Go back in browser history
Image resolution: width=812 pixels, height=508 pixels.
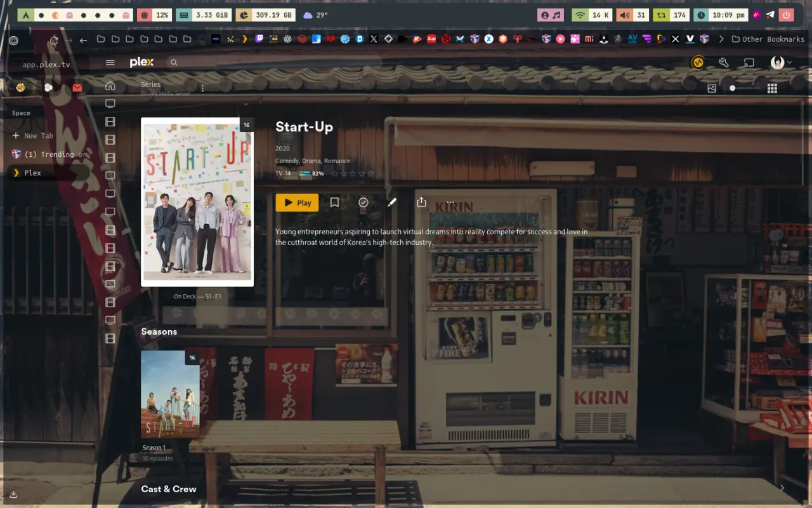(83, 40)
